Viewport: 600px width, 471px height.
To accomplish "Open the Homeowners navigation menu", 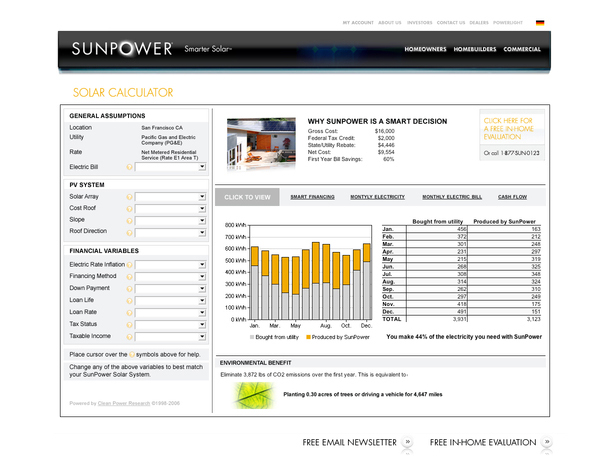I will coord(425,49).
